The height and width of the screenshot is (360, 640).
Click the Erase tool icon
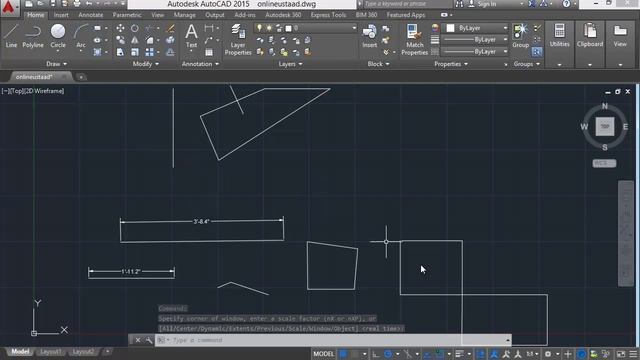coord(170,28)
